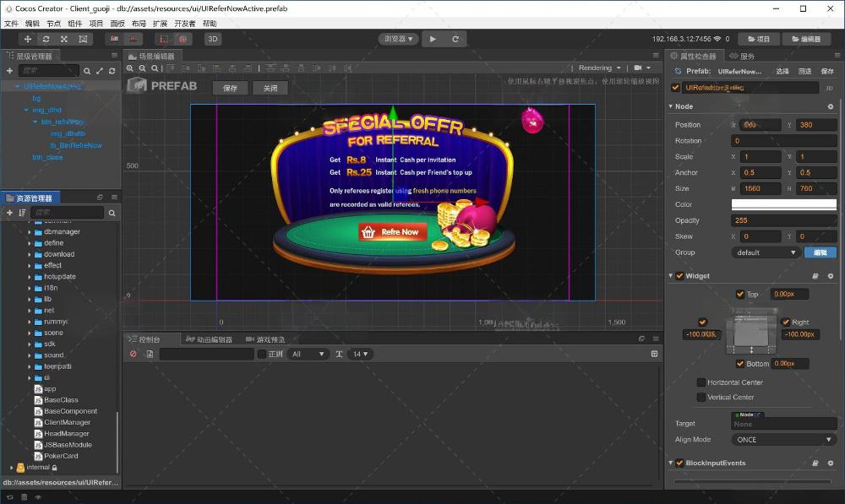Image resolution: width=845 pixels, height=504 pixels.
Task: Select the rotate transform tool
Action: pyautogui.click(x=46, y=39)
